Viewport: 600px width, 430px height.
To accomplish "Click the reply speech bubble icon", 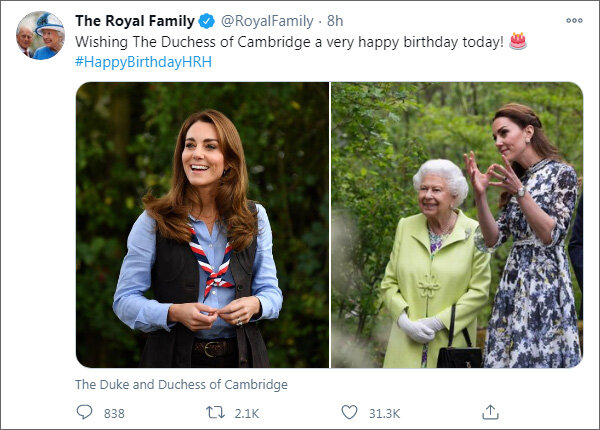I will tap(84, 412).
